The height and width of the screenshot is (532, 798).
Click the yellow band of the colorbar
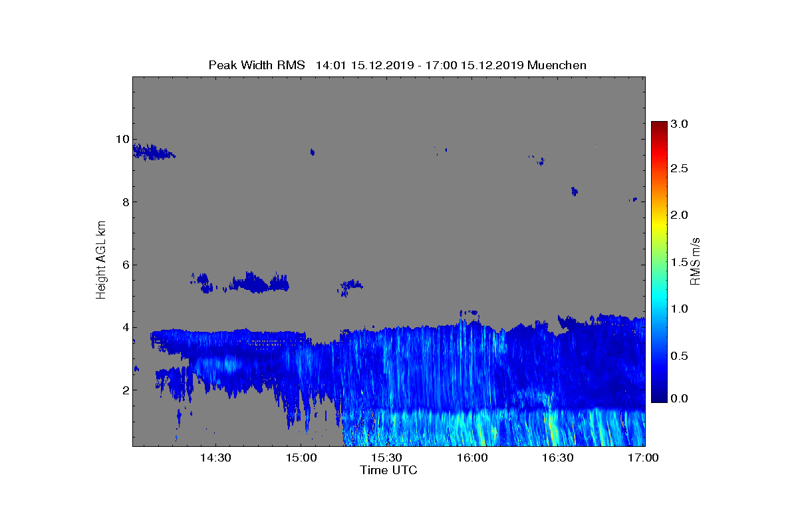coord(659,225)
